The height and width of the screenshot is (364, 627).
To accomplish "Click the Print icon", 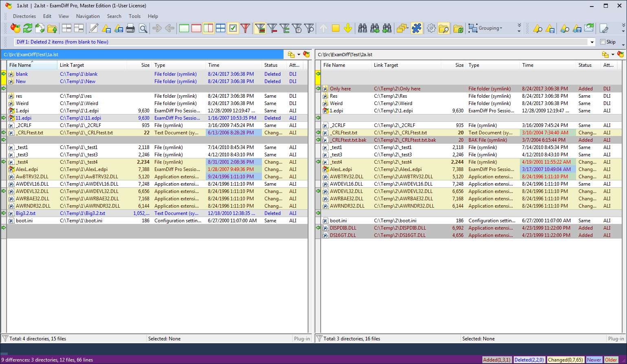I will [130, 28].
